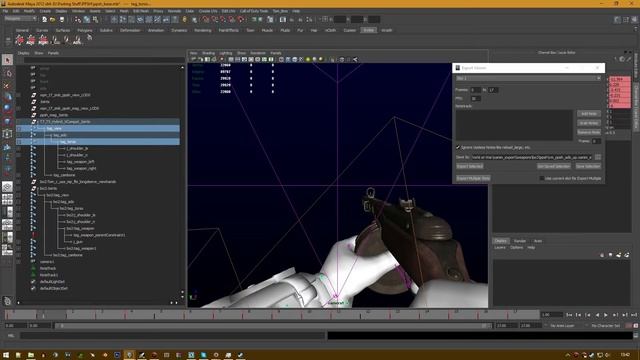Click browse button beside Save To field
Image resolution: width=640 pixels, height=360 pixels.
tap(598, 157)
